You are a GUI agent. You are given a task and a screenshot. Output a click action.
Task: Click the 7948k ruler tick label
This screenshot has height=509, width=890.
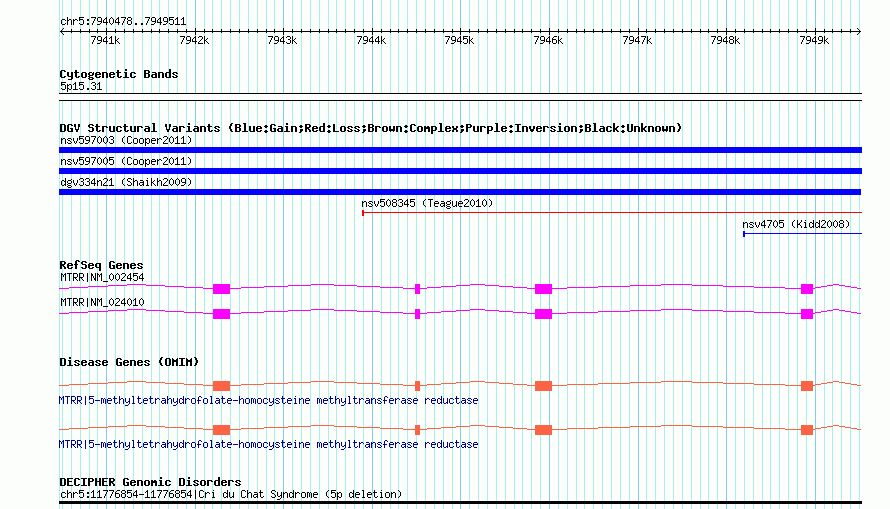coord(725,40)
